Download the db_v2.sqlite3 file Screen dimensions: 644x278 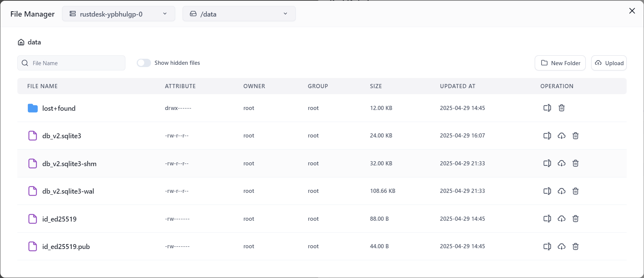click(561, 136)
